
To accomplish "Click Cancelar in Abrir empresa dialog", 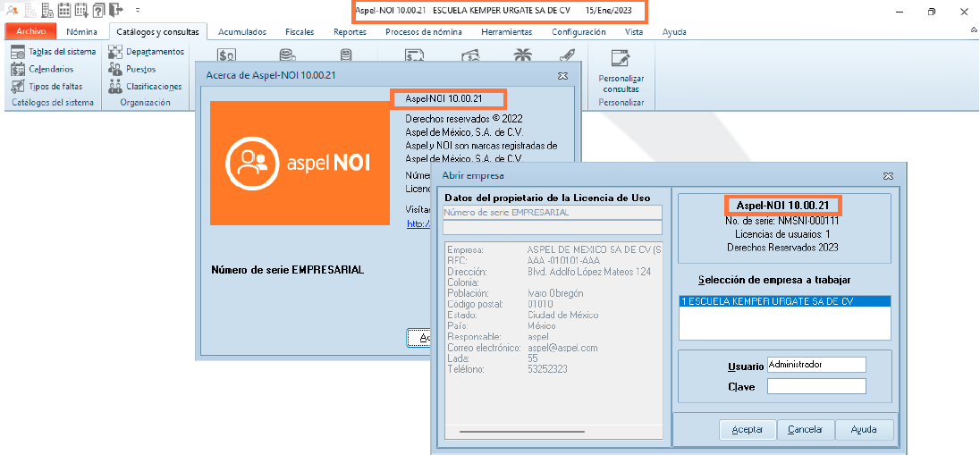I will pyautogui.click(x=805, y=430).
